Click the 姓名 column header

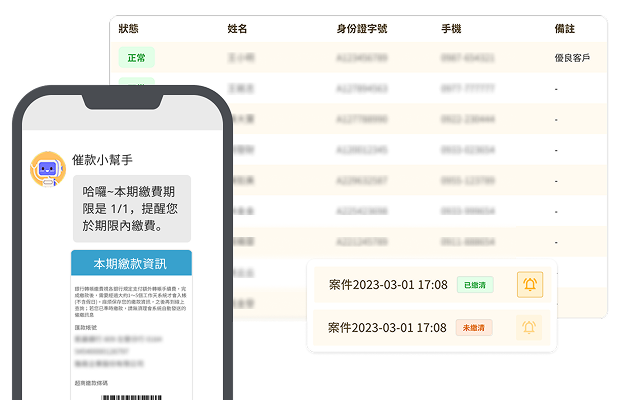pyautogui.click(x=237, y=29)
